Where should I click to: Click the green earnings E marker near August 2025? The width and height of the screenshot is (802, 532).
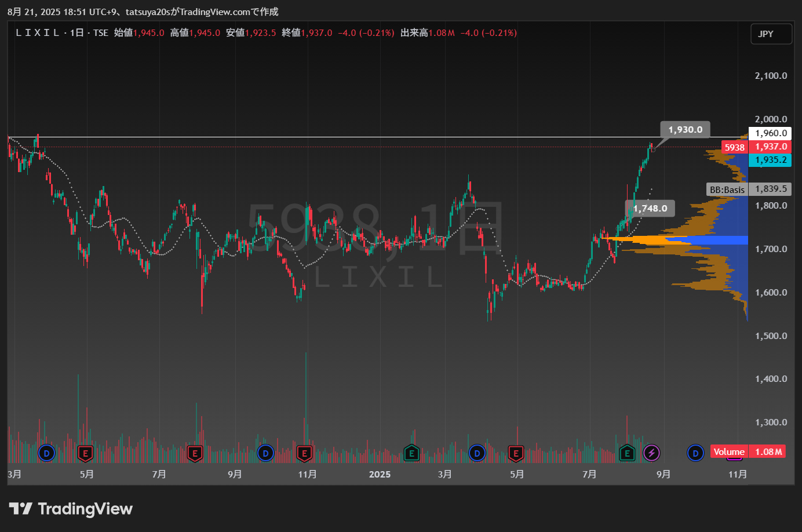626,453
